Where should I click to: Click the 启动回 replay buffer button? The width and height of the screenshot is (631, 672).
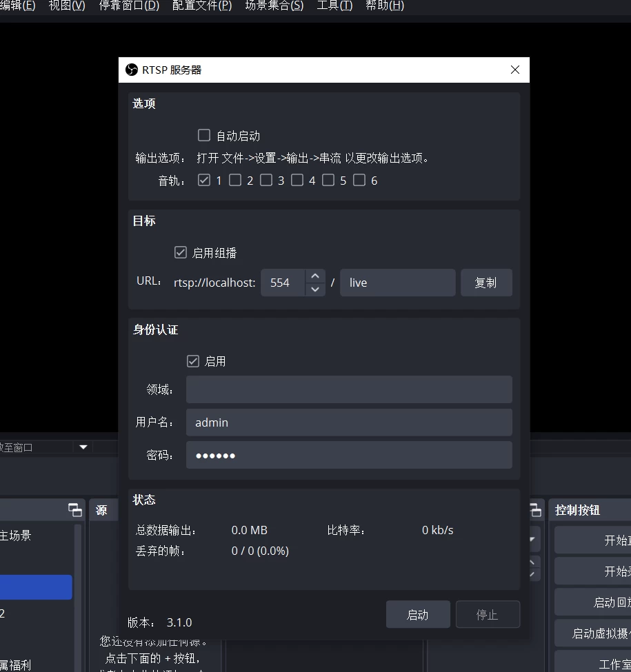[x=593, y=602]
